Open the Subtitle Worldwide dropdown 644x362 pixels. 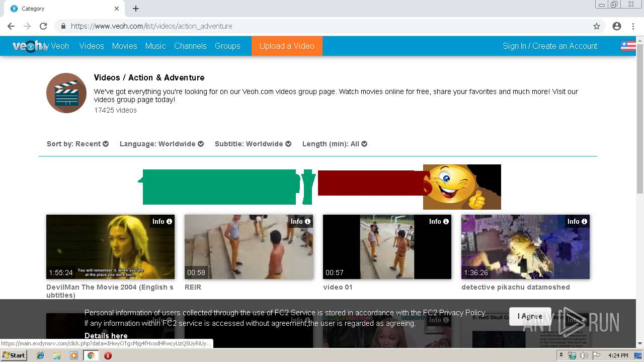tap(253, 144)
